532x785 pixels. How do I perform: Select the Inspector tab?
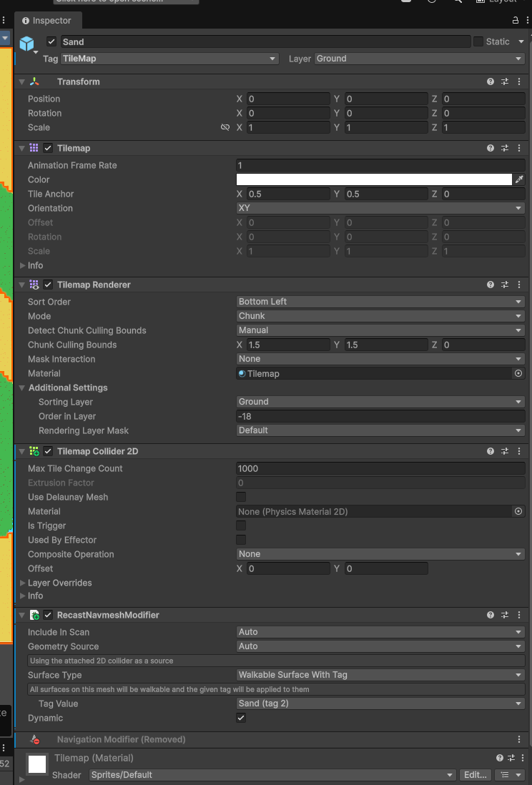47,21
